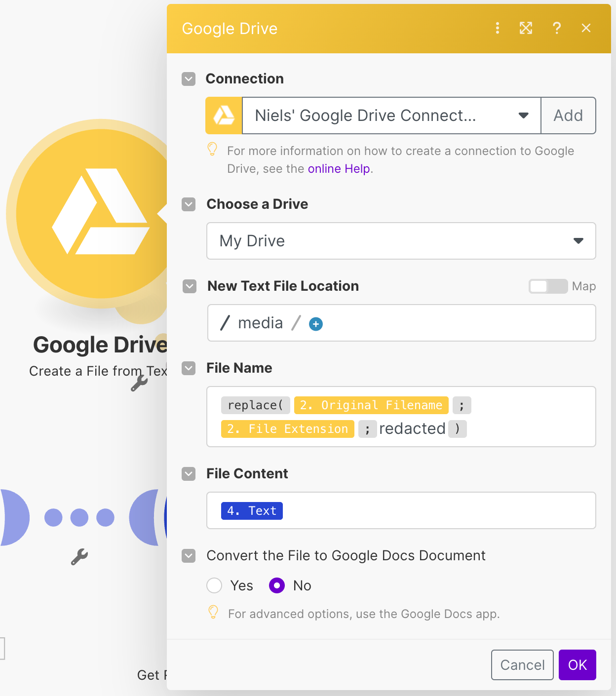Click the wrench icon below the dotted connector

tap(79, 557)
